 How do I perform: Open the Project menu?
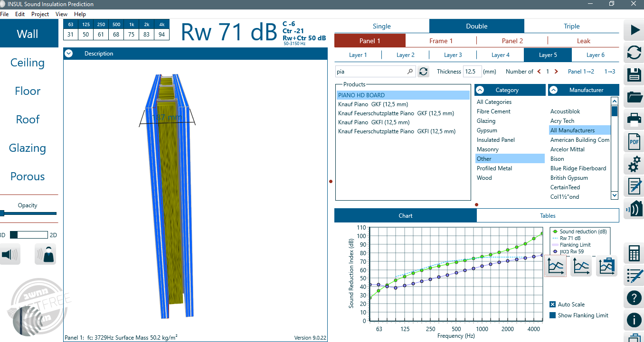click(40, 14)
